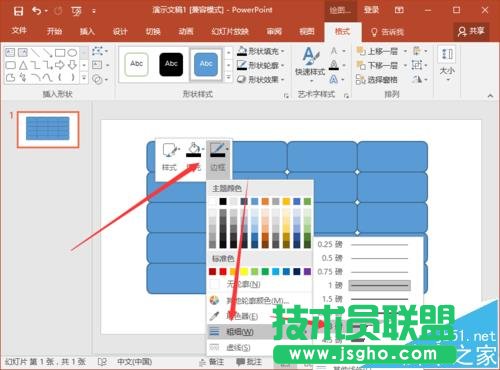The height and width of the screenshot is (370, 500).
Task: Switch to the 幻灯片放映 tab
Action: 230,32
